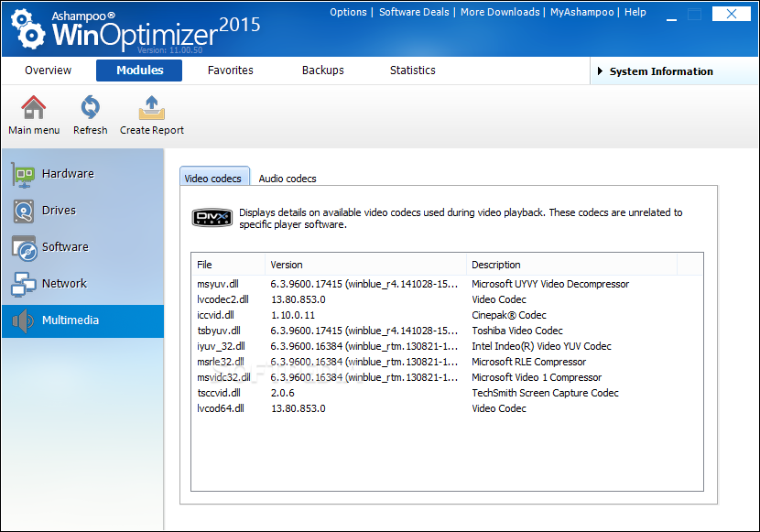Close the WinOptimizer window
The height and width of the screenshot is (532, 760).
[731, 14]
